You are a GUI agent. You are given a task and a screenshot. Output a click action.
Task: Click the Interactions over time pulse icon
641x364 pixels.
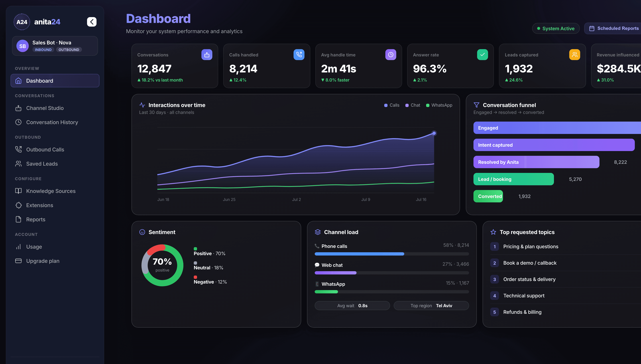click(142, 105)
